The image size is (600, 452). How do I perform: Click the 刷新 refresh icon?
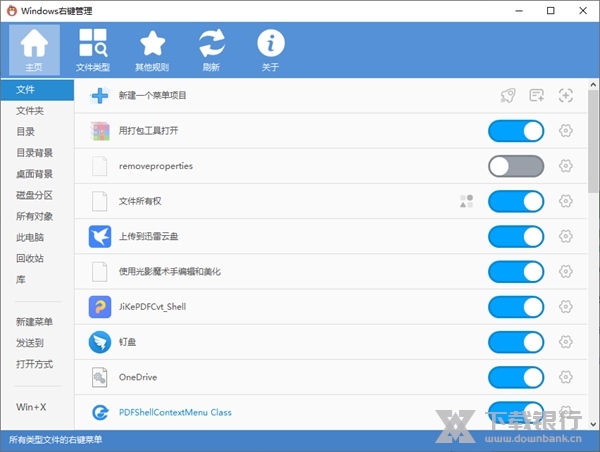tap(211, 50)
